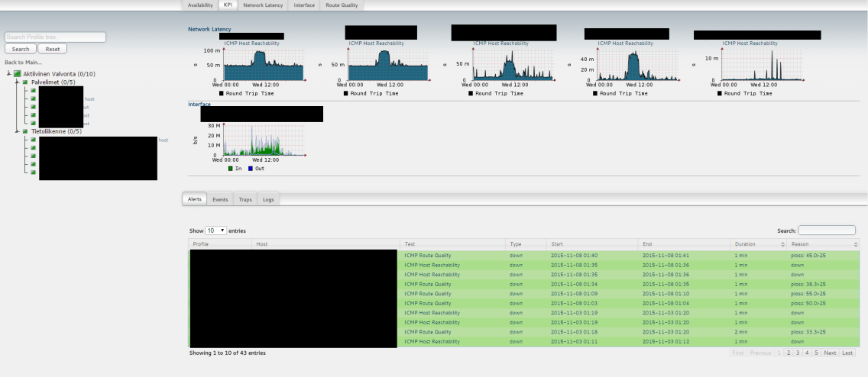Image resolution: width=868 pixels, height=377 pixels.
Task: Open the Availability tab
Action: pyautogui.click(x=200, y=5)
